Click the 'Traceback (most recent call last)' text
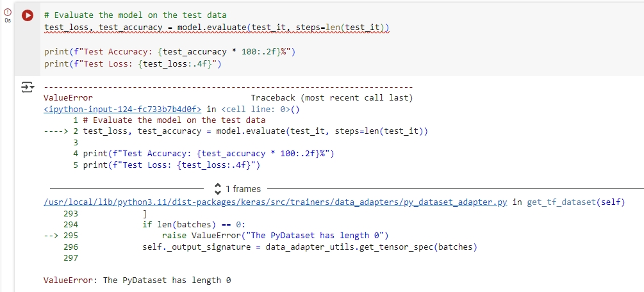Image resolution: width=644 pixels, height=292 pixels. tap(331, 98)
